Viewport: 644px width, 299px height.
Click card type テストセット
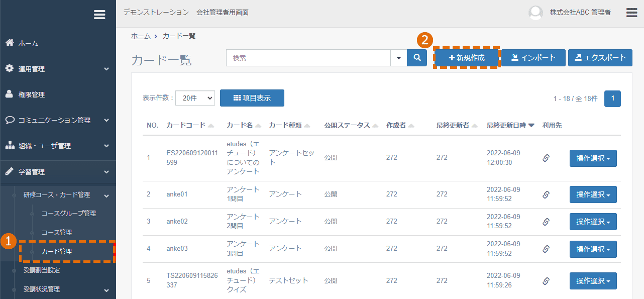(288, 281)
